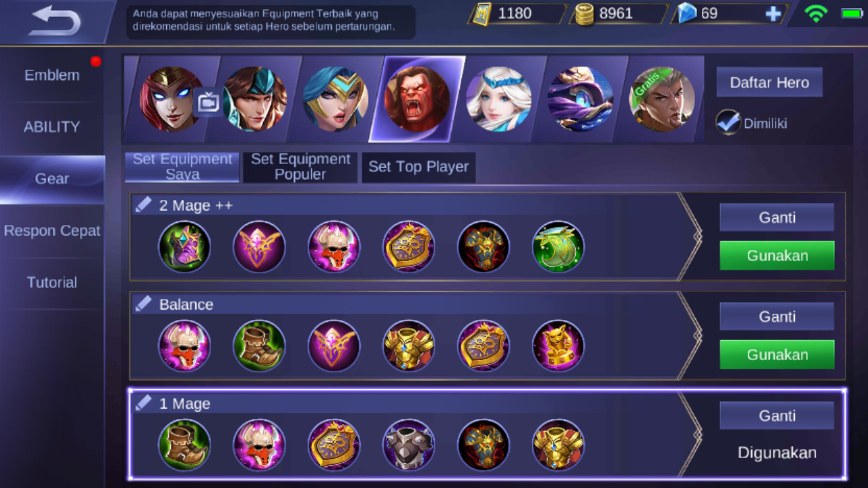Viewport: 868px width, 488px height.
Task: Open the Emblem menu
Action: (x=52, y=75)
